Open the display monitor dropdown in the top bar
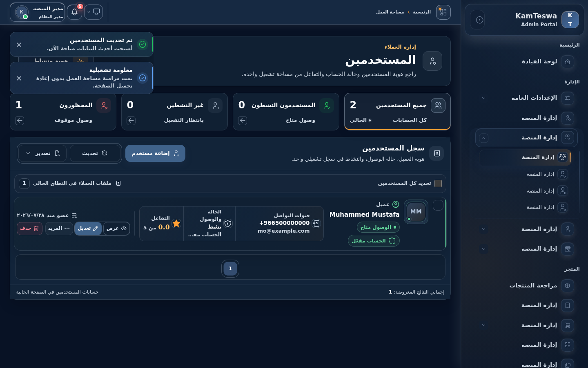 point(94,12)
